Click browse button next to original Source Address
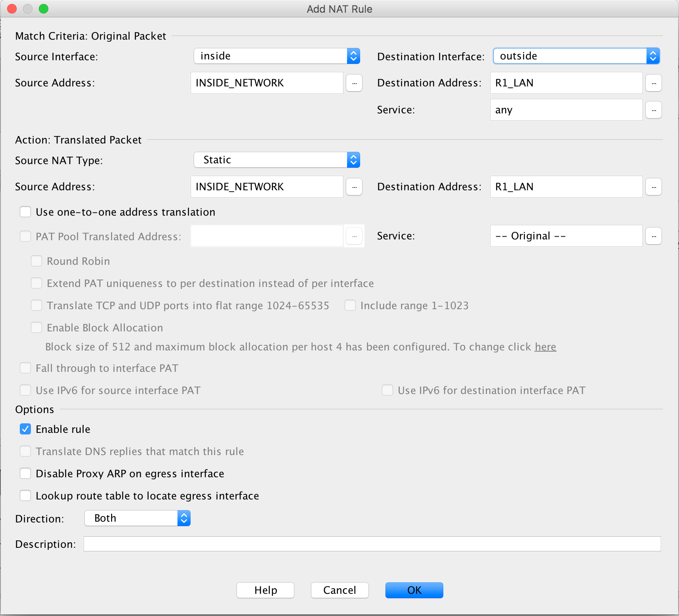679x616 pixels. click(354, 83)
